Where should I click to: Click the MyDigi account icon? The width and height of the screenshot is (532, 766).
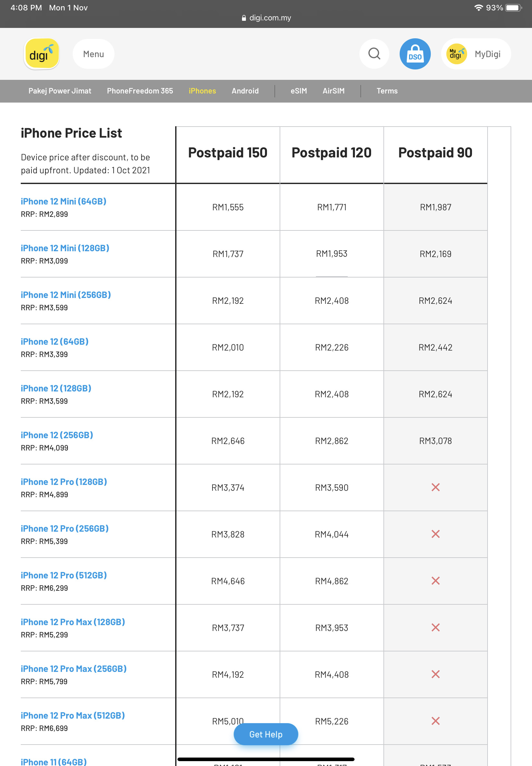(457, 54)
